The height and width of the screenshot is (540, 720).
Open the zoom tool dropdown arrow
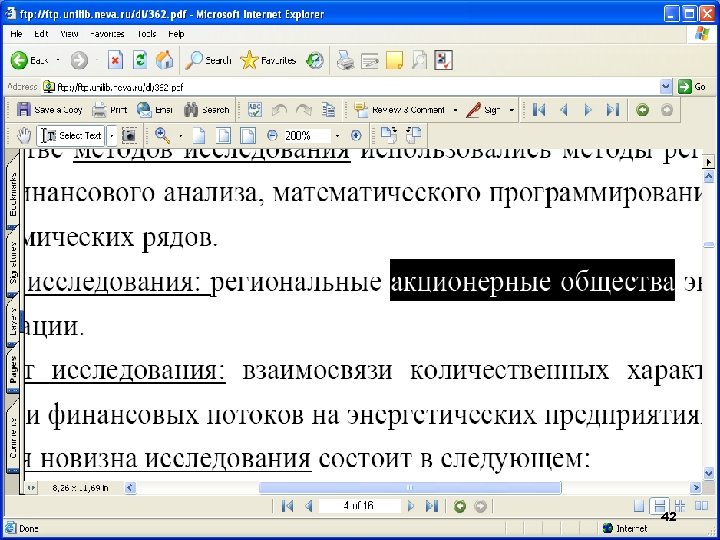tap(180, 136)
